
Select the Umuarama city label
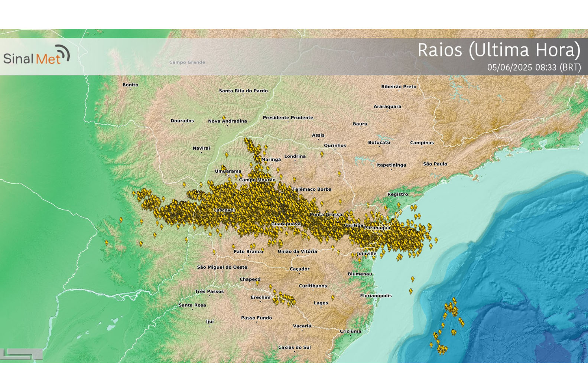coord(228,171)
